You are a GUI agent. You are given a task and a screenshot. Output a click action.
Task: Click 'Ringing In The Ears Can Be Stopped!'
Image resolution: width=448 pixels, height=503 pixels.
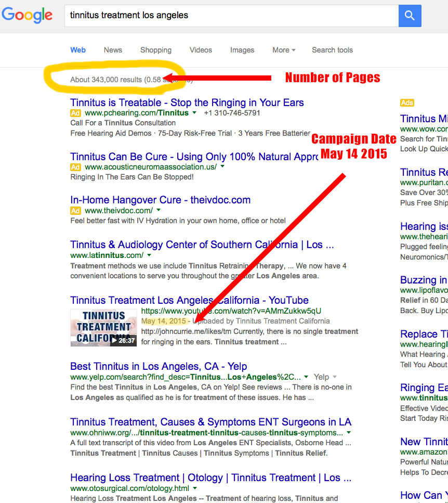click(132, 177)
